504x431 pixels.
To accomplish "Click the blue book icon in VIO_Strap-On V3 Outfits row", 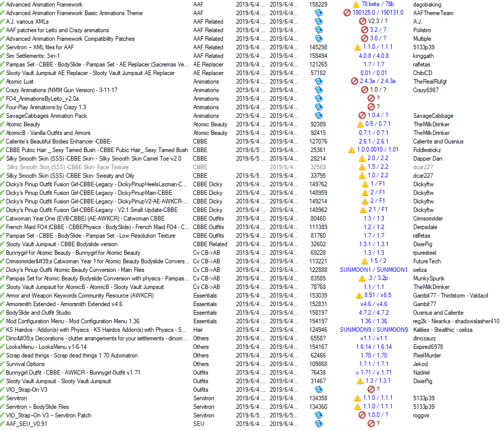I will tap(318, 390).
